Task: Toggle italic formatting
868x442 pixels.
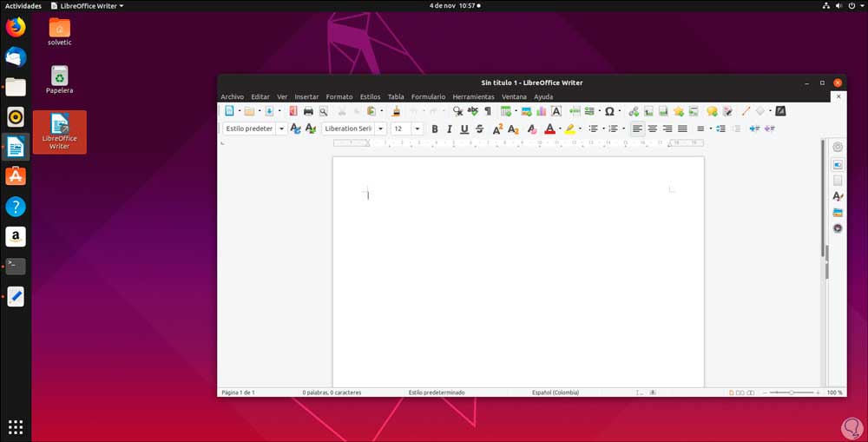Action: (450, 129)
